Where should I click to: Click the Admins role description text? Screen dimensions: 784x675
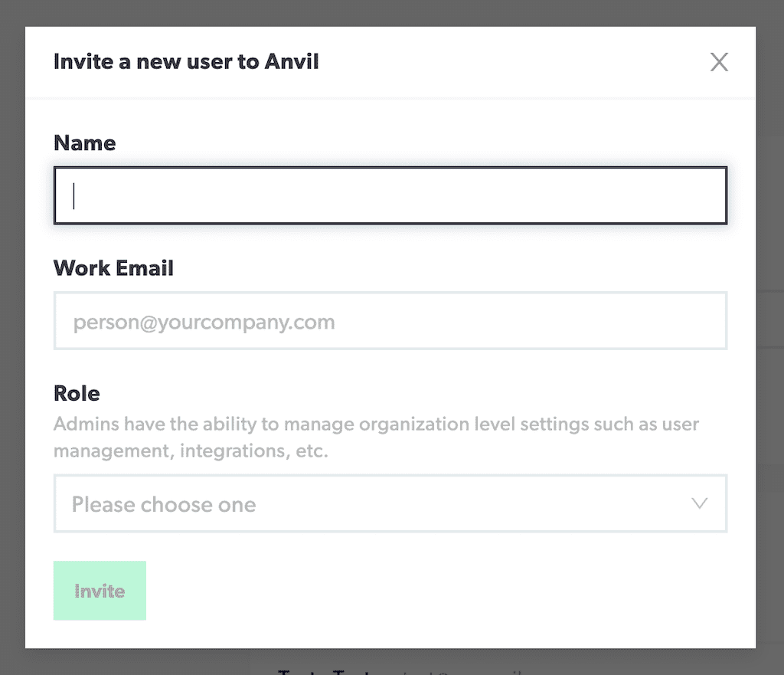tap(376, 424)
